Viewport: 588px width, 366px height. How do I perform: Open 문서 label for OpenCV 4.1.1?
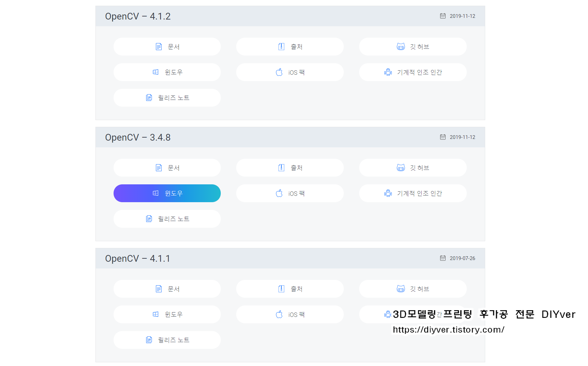click(174, 289)
